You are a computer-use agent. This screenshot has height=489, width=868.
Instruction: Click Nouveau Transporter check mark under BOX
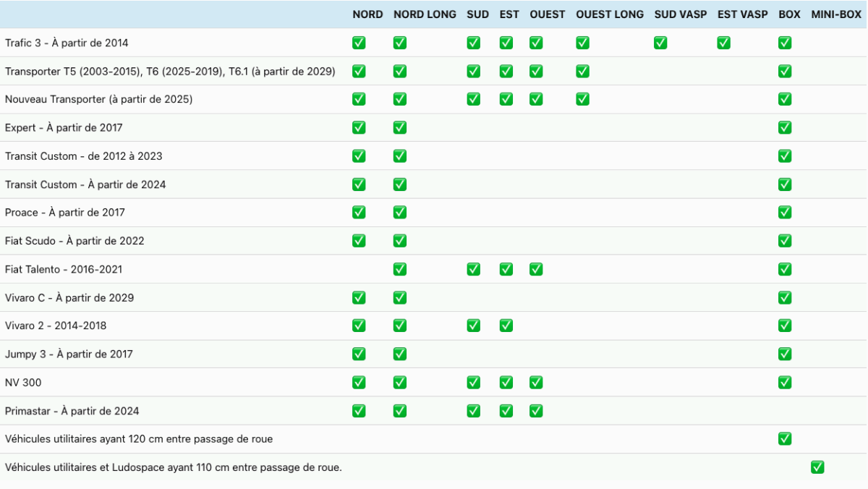pyautogui.click(x=785, y=99)
